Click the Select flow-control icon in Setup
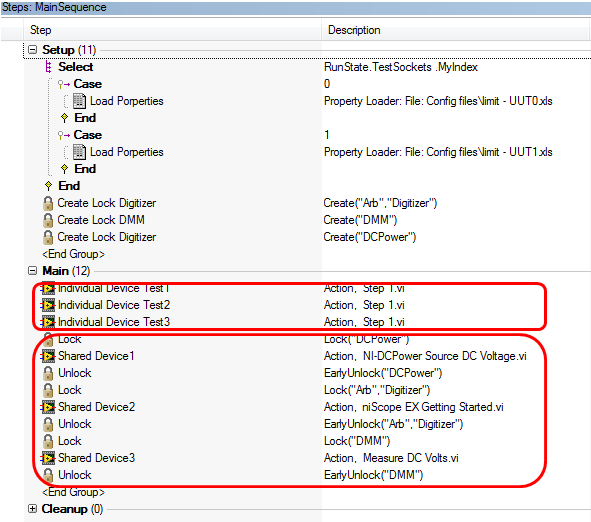591x522 pixels. coord(48,67)
